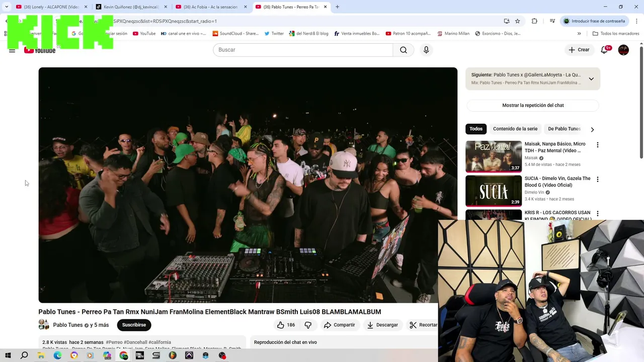The height and width of the screenshot is (362, 644).
Task: Open options for Paz Mental video
Action: coord(598,145)
